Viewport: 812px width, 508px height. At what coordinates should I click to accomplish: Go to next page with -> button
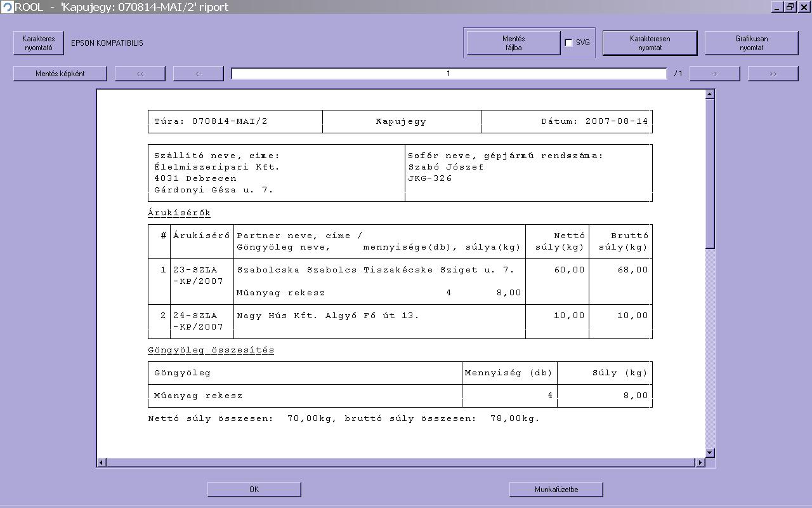(x=714, y=74)
